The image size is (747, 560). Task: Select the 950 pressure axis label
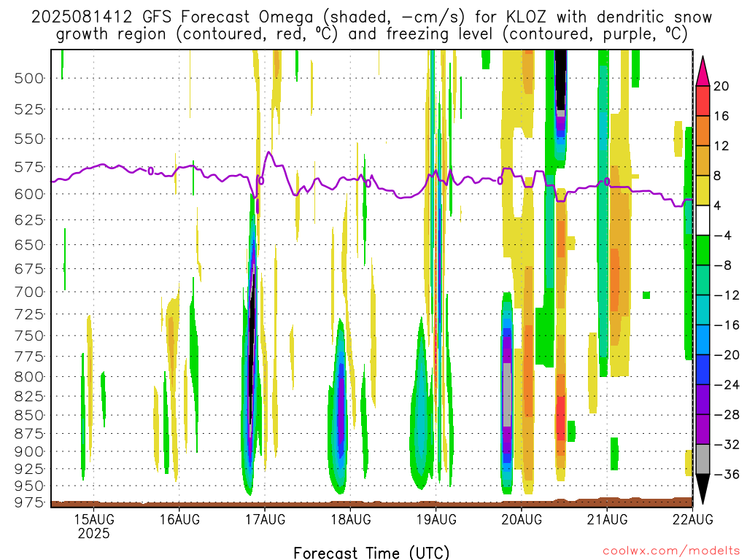[29, 486]
